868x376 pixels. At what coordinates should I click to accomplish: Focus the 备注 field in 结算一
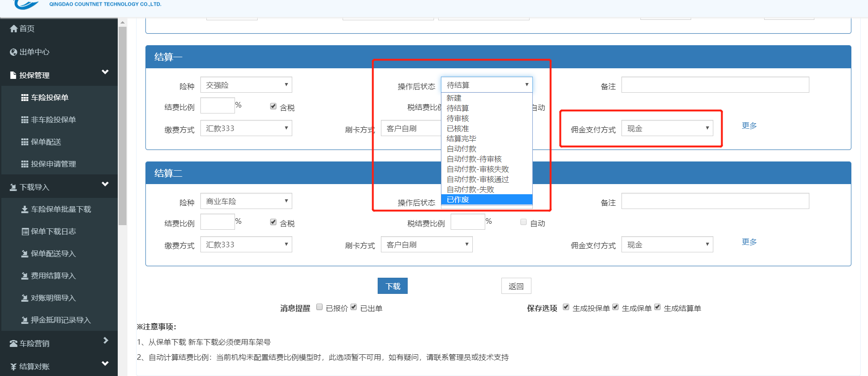[715, 85]
